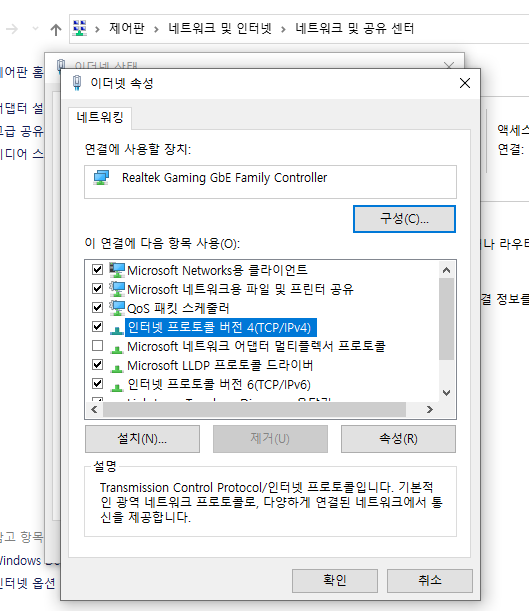Select Microsoft LLDP 프로토콜 드라이버 item
529x611 pixels.
tap(220, 365)
